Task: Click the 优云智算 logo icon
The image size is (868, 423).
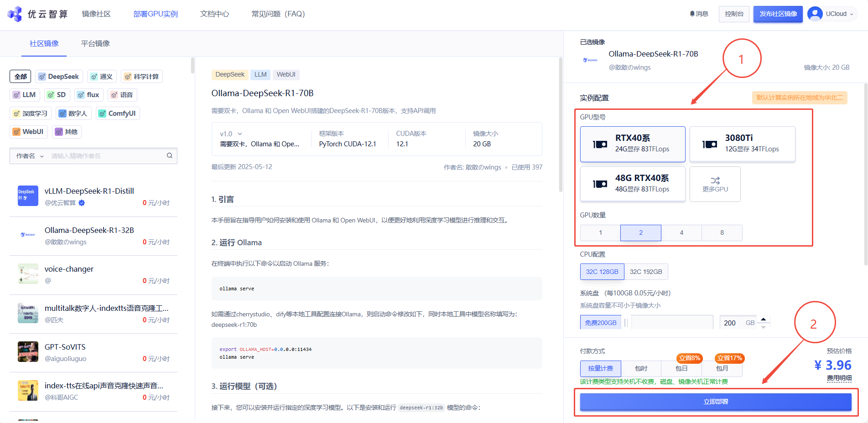Action: click(x=15, y=14)
